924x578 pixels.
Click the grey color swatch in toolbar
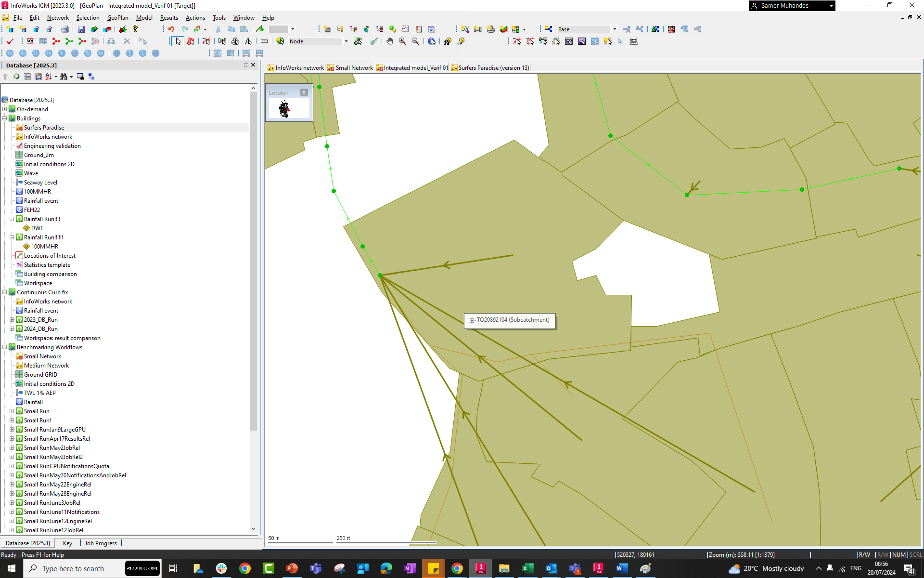[279, 29]
